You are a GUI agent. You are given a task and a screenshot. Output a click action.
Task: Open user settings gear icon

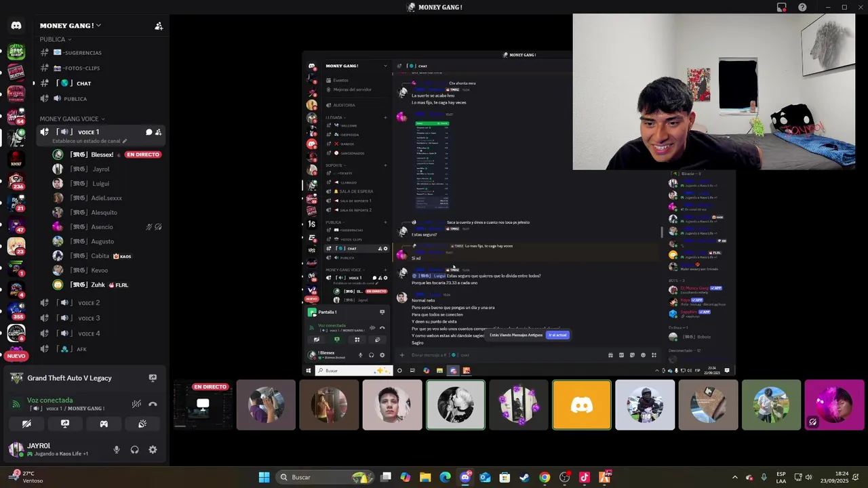click(x=153, y=449)
